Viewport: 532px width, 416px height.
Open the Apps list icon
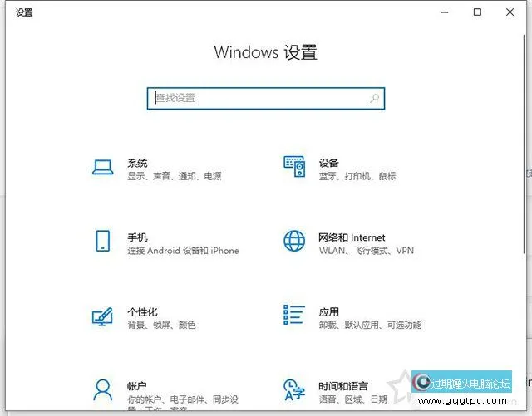(294, 315)
